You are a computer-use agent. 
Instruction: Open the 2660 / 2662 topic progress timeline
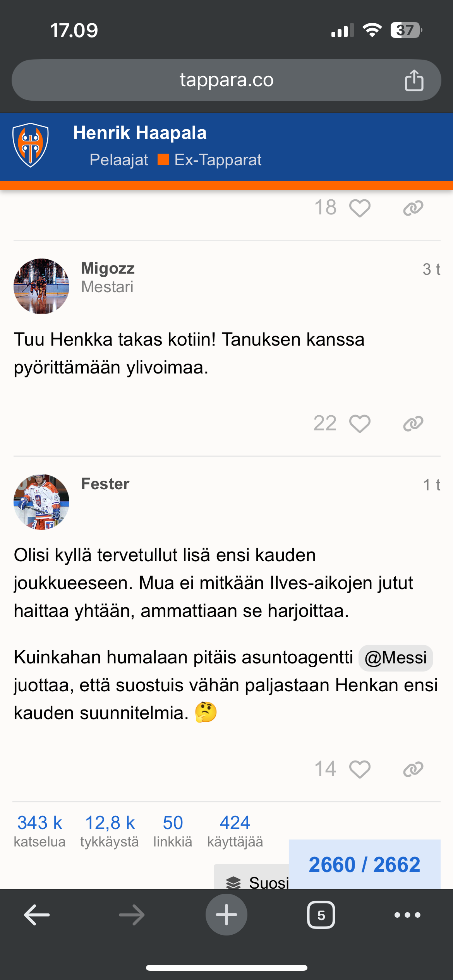[364, 865]
